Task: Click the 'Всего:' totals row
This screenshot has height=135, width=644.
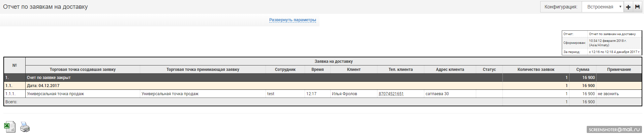Action: coord(11,102)
